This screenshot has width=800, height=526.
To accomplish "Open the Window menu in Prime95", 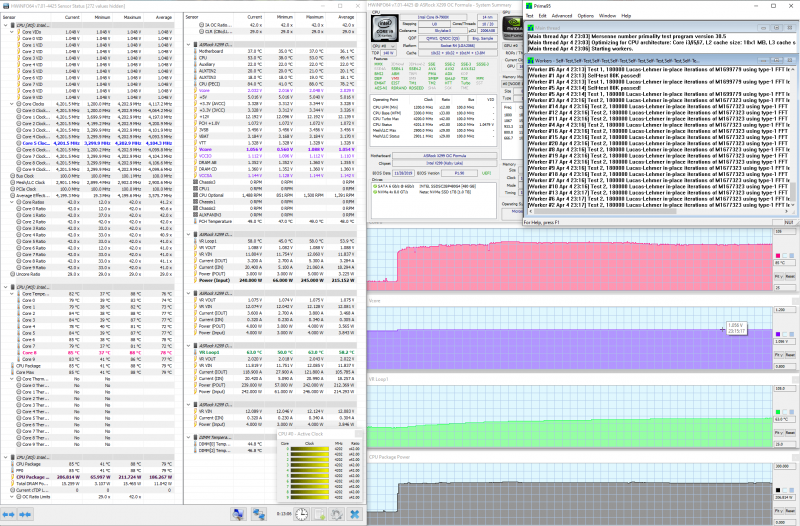I will coord(607,16).
